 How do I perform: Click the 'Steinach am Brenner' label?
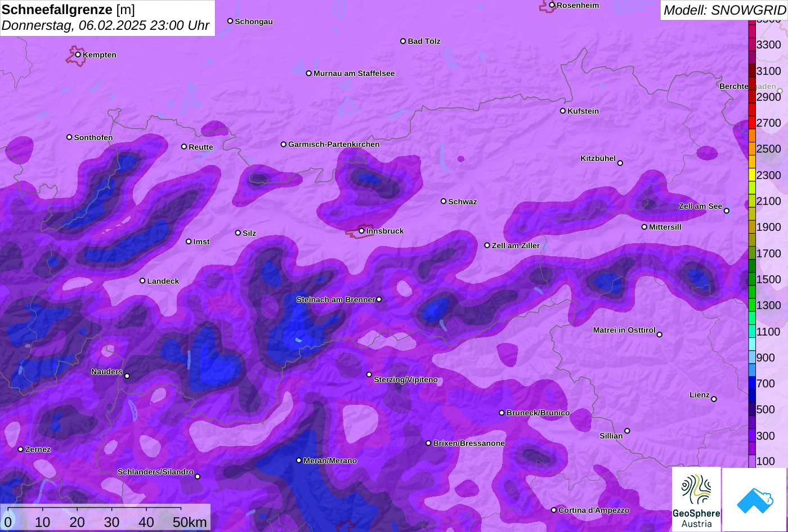[x=335, y=299]
